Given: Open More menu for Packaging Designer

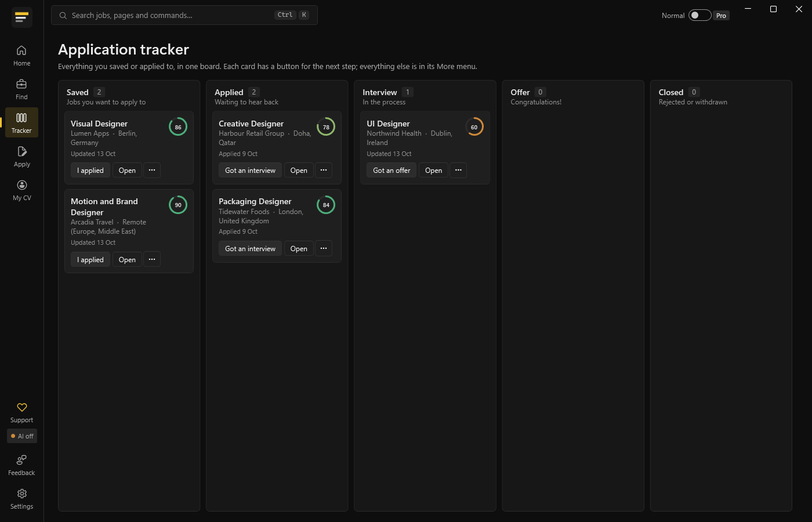Looking at the screenshot, I should (324, 248).
